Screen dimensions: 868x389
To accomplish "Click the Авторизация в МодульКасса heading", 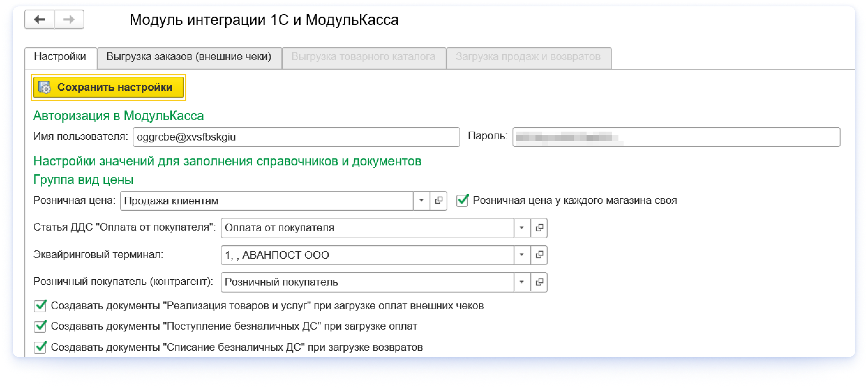I will (x=118, y=116).
